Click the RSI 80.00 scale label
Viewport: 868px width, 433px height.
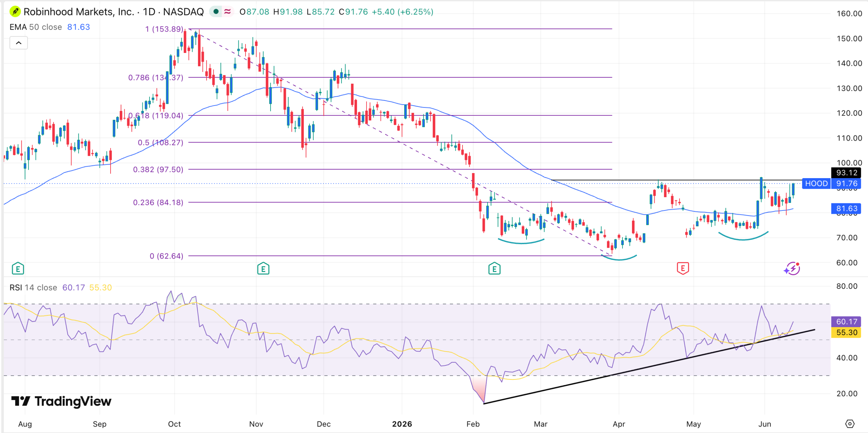(847, 286)
